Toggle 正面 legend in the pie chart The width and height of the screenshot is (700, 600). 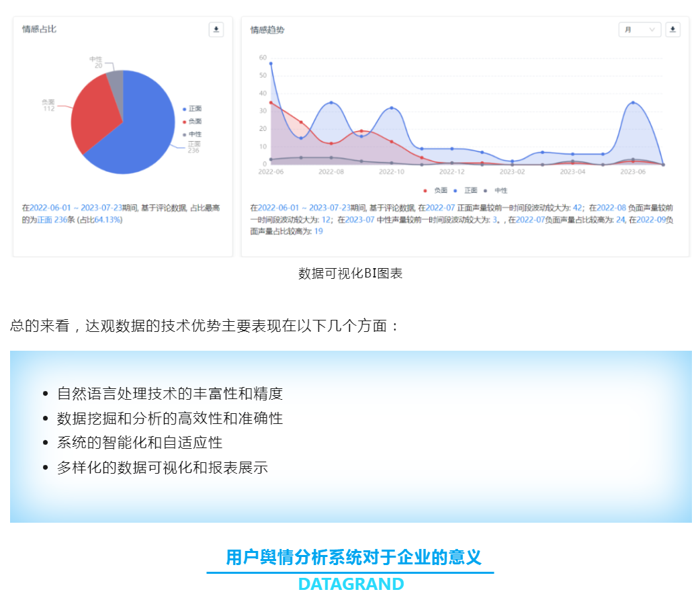[193, 109]
